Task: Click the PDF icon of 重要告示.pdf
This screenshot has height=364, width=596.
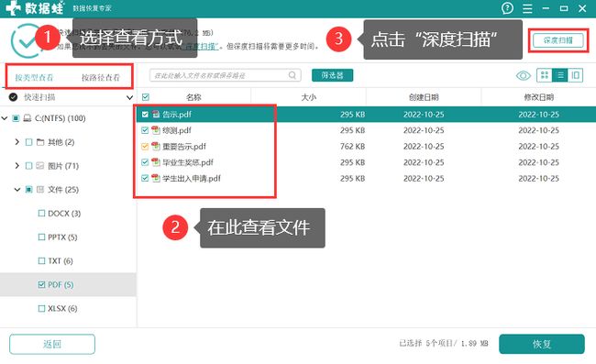Action: (x=156, y=146)
